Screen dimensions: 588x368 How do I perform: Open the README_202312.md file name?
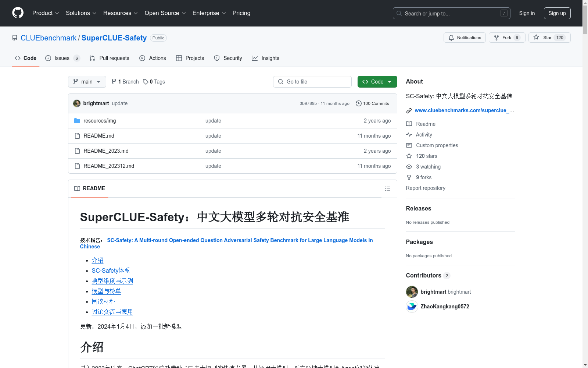pyautogui.click(x=109, y=166)
